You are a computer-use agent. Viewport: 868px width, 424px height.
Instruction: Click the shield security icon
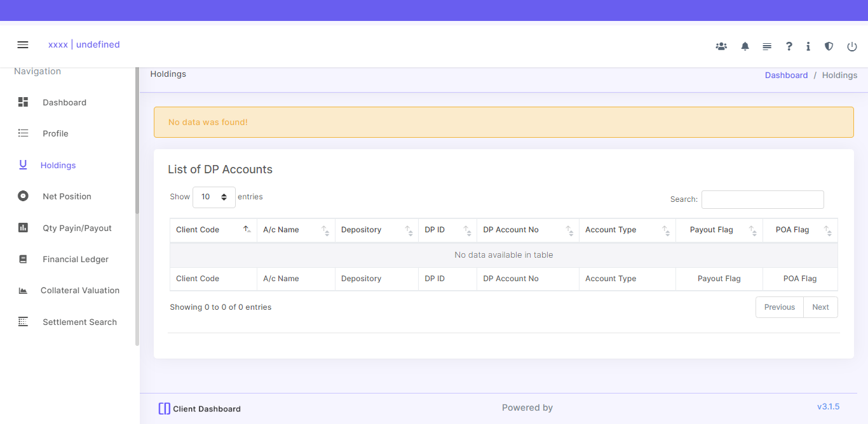[829, 46]
